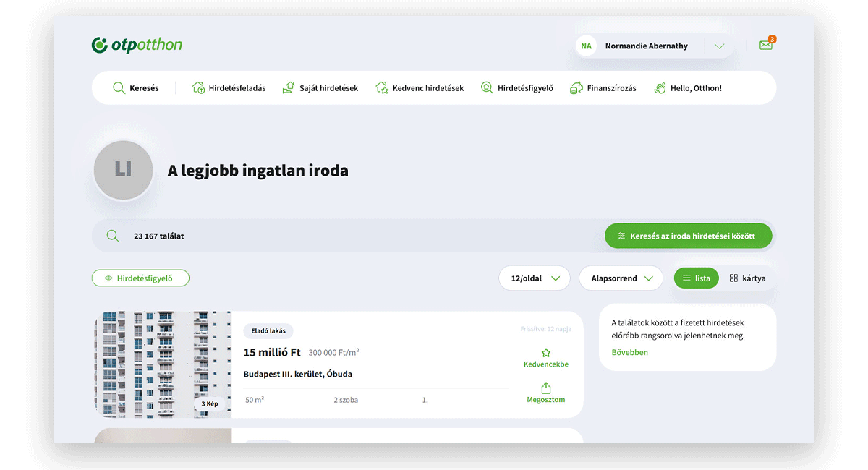
Task: Click the Hello, Otthon! waving hand icon
Action: click(x=659, y=88)
